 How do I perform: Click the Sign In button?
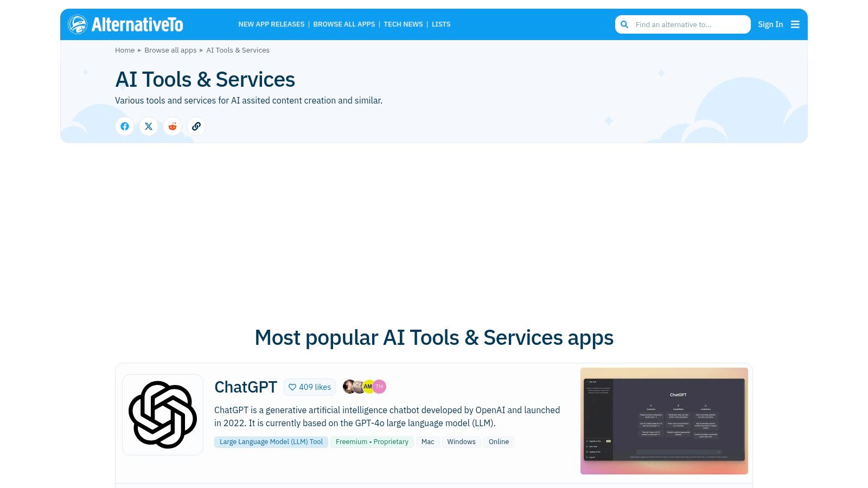(x=770, y=24)
